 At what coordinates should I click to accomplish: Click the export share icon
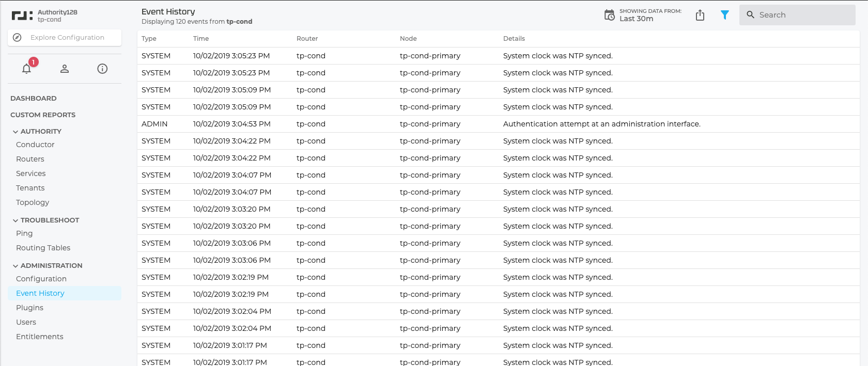pyautogui.click(x=700, y=15)
